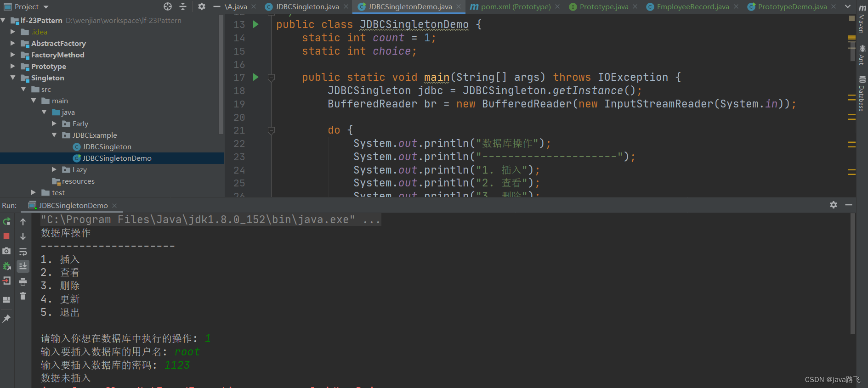Close the JDBCSingletonDemo run tab
868x388 pixels.
[x=114, y=205]
